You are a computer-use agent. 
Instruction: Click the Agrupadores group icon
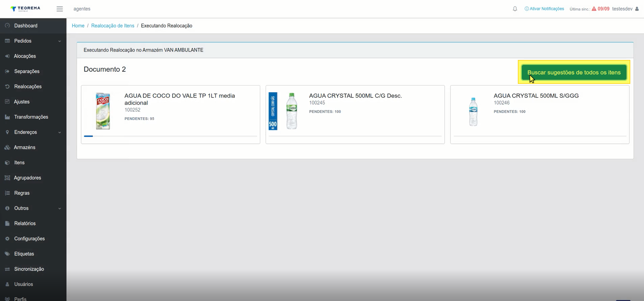pos(7,178)
